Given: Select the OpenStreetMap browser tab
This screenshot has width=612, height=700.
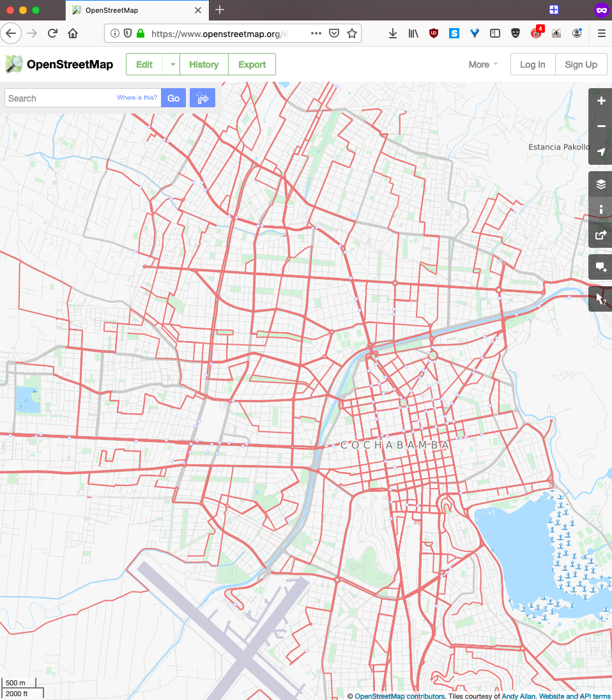Looking at the screenshot, I should (x=137, y=10).
